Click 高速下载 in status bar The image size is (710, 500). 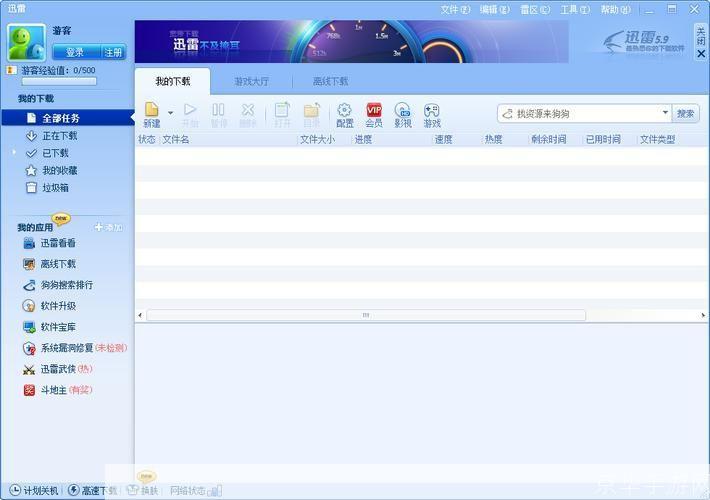click(92, 490)
